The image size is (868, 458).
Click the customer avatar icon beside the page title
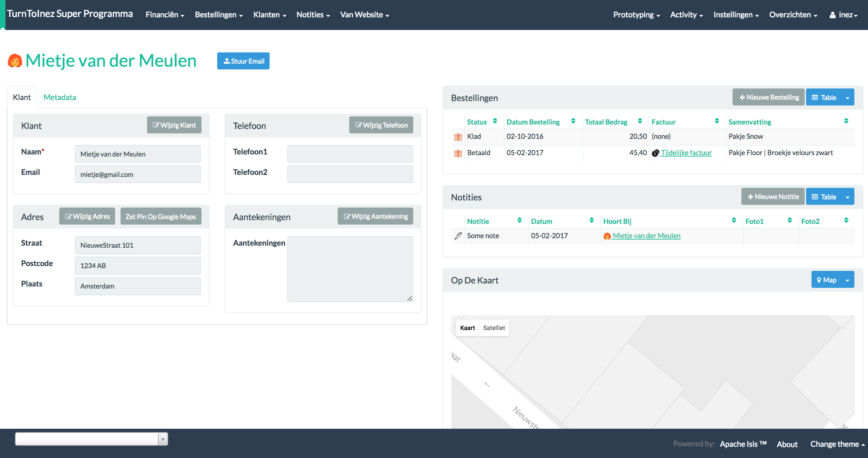(15, 61)
